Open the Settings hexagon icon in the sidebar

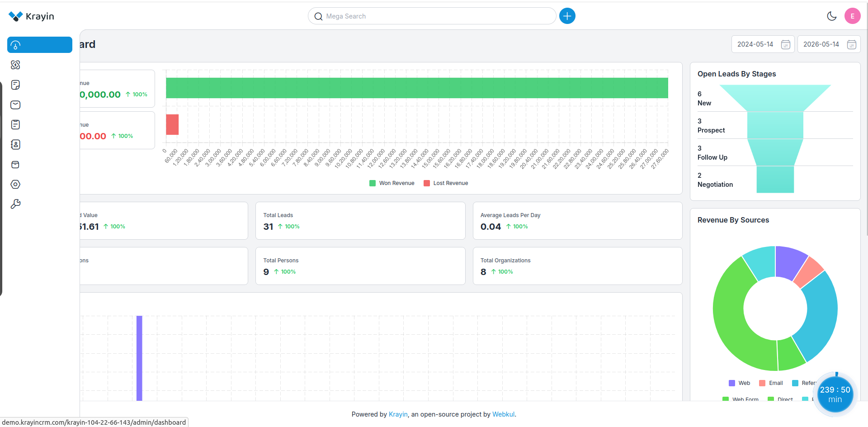[x=15, y=184]
